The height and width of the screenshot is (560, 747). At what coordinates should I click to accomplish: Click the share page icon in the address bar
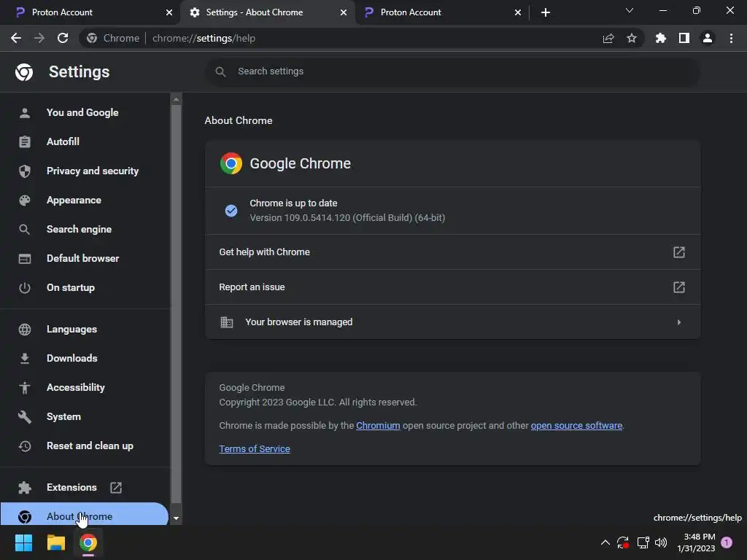click(x=608, y=38)
